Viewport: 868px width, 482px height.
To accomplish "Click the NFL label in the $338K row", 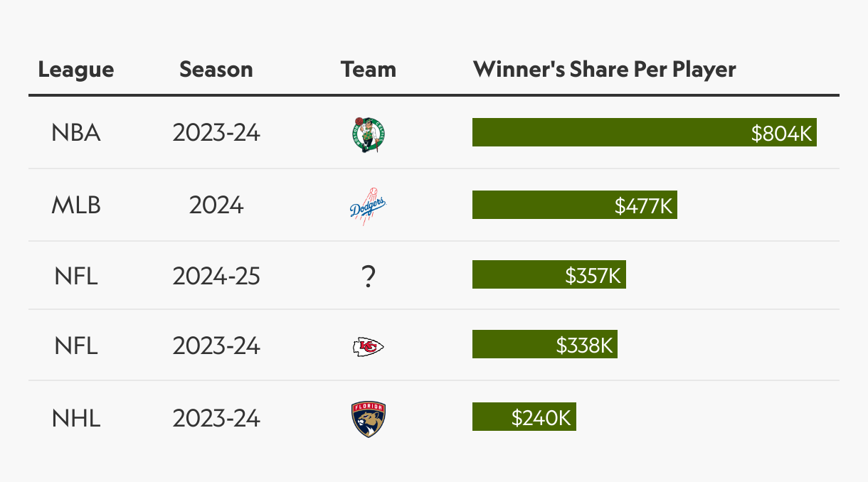I will point(76,346).
